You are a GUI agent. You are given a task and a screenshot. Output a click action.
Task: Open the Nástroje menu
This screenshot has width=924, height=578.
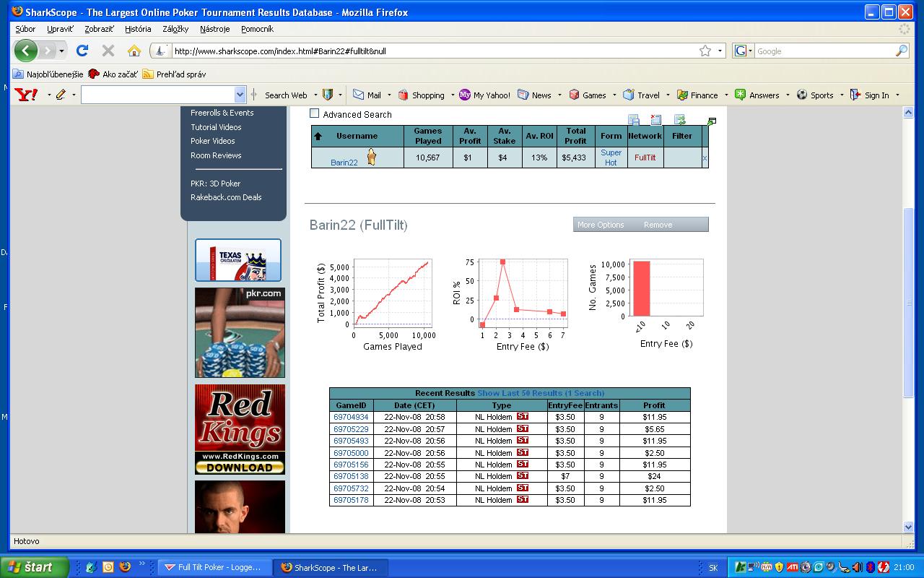point(215,29)
